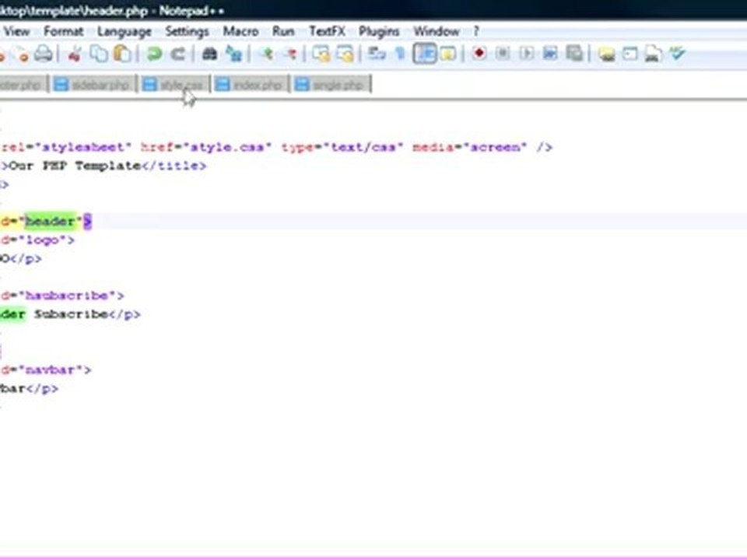Toggle word wrap in the toolbar
This screenshot has height=560, width=747.
tap(377, 54)
